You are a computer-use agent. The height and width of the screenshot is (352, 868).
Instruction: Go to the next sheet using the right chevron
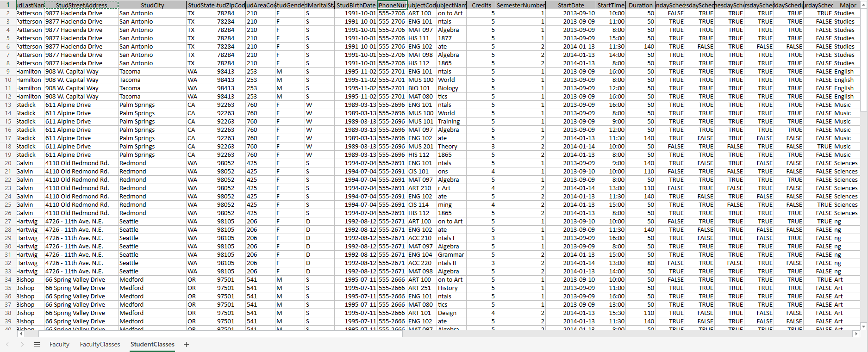click(22, 345)
